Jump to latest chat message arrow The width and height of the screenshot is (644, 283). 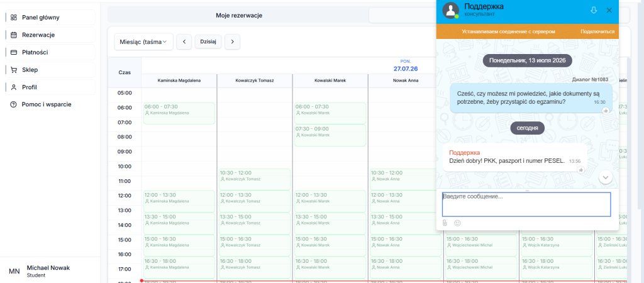coord(606,177)
